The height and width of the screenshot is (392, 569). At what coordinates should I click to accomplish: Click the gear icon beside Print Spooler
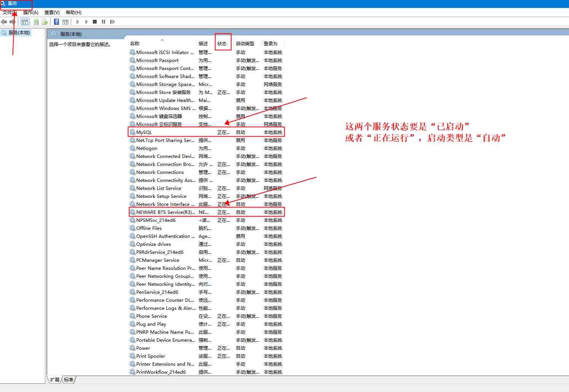132,356
